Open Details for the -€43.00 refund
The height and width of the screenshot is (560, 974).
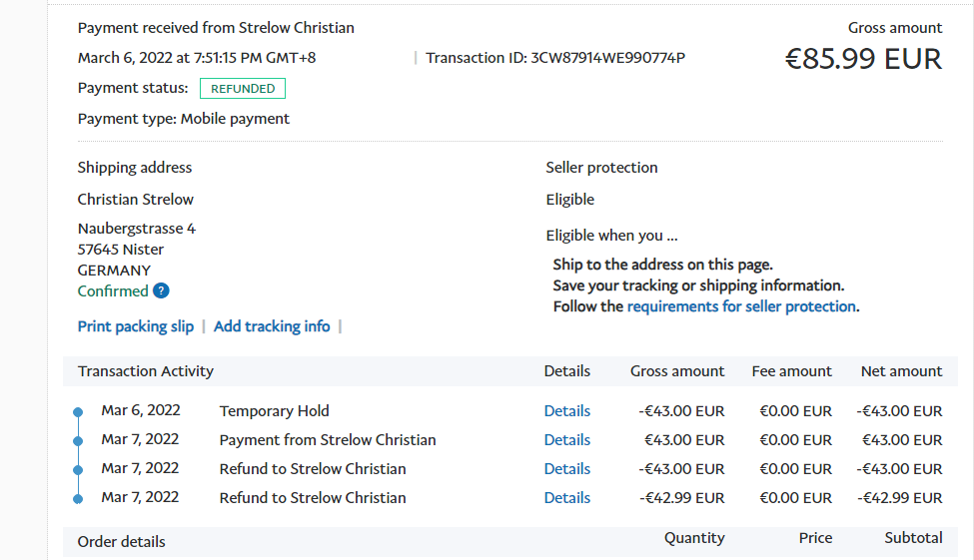566,469
